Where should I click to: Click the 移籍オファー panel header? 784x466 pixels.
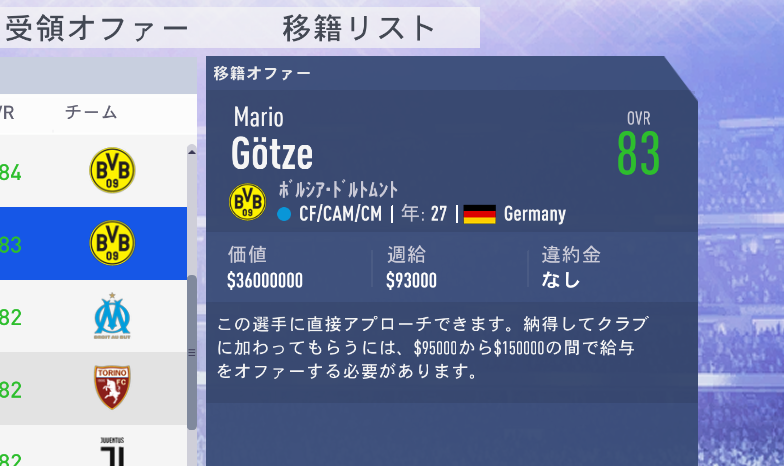tap(262, 74)
